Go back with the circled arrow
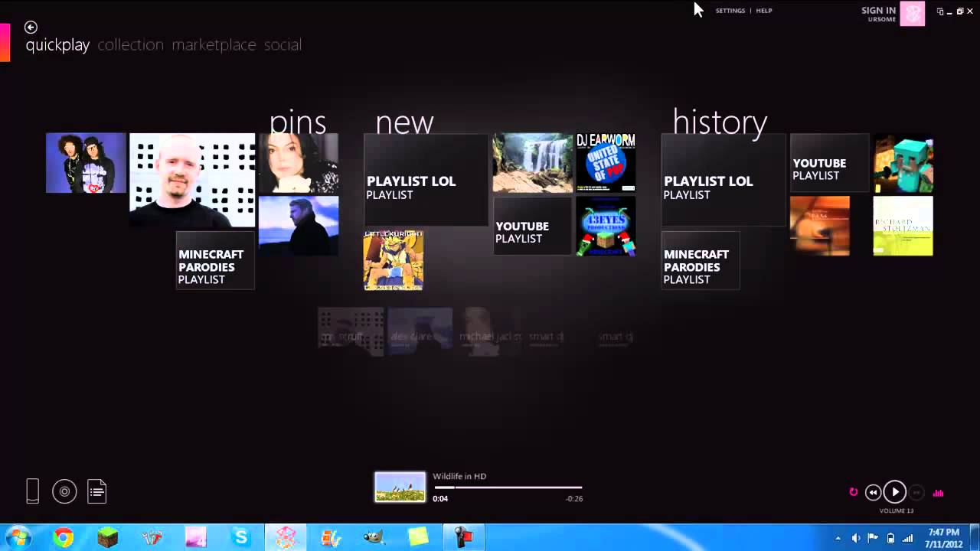 tap(31, 28)
